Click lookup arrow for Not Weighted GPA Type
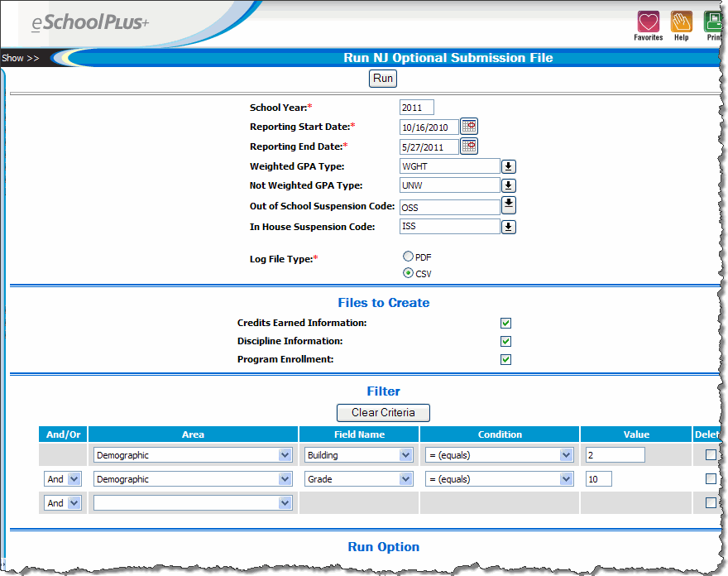 (x=509, y=186)
